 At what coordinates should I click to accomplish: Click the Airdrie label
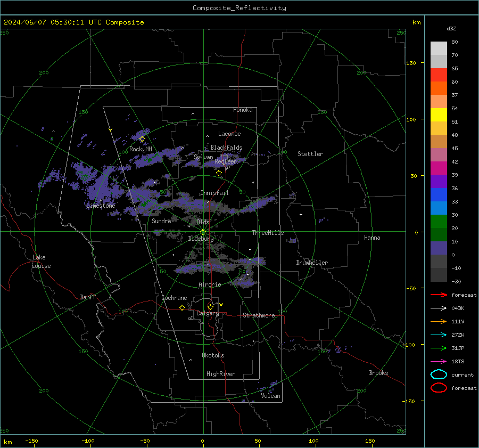point(210,284)
